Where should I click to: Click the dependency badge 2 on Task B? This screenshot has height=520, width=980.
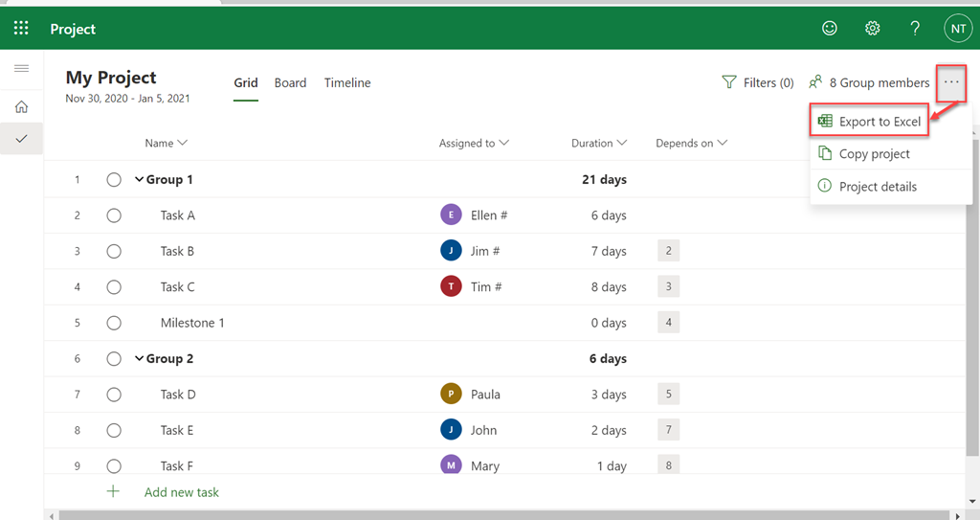click(668, 252)
